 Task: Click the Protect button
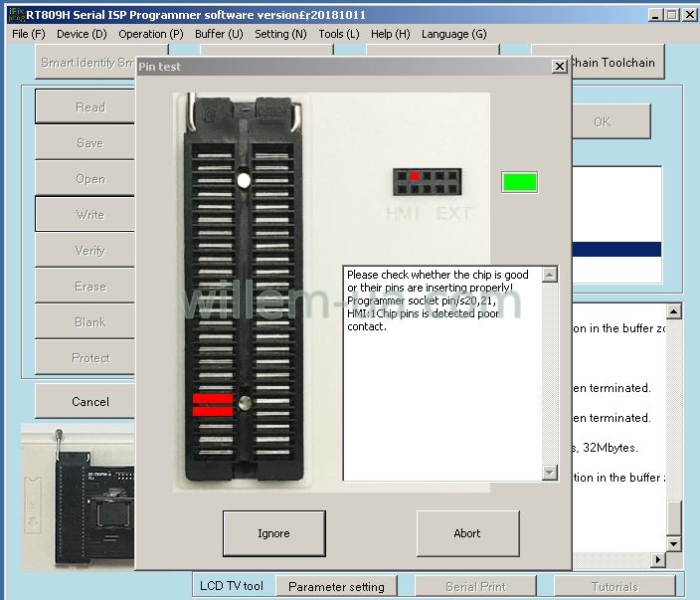pos(85,357)
